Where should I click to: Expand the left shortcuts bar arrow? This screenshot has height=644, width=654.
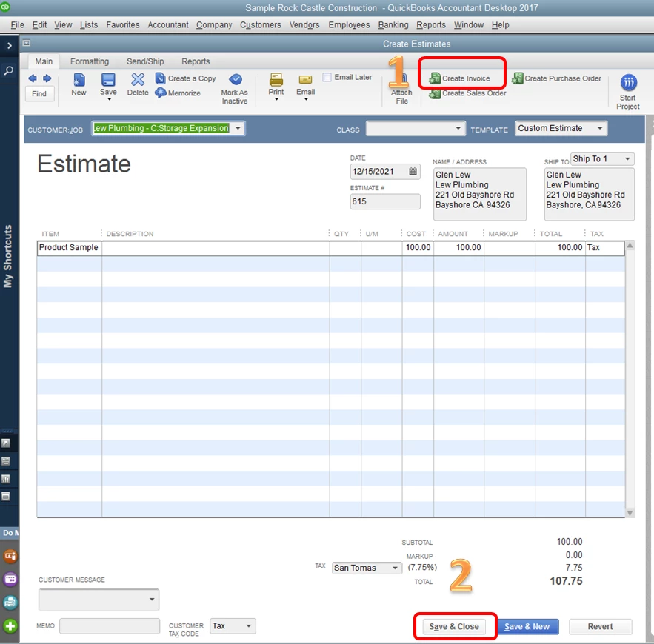click(x=9, y=45)
